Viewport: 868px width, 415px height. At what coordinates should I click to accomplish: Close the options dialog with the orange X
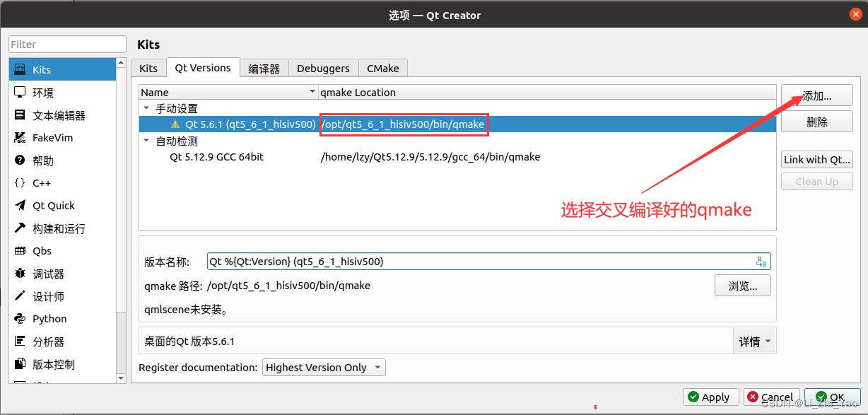click(x=856, y=14)
